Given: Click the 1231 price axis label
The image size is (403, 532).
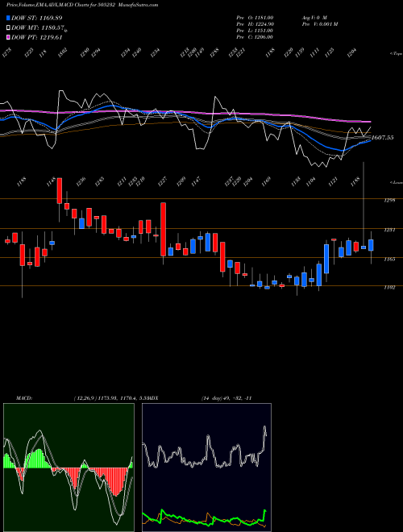Looking at the screenshot, I should pos(389,230).
